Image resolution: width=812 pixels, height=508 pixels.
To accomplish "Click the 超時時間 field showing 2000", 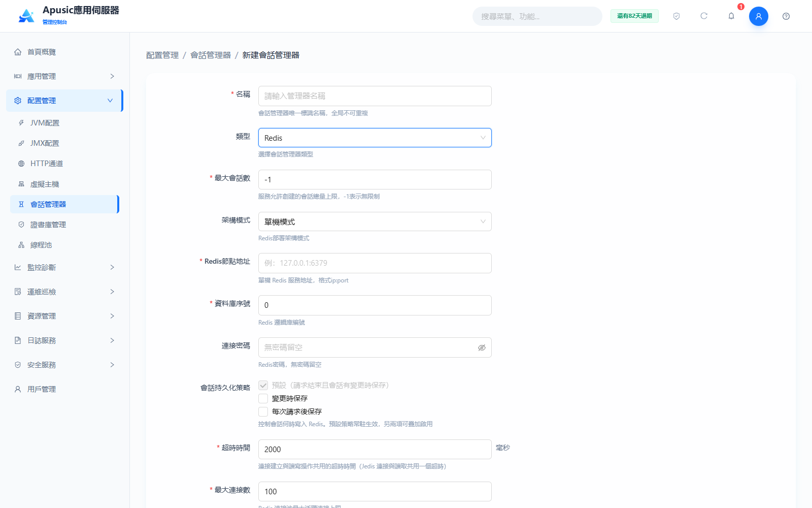I will 375,449.
